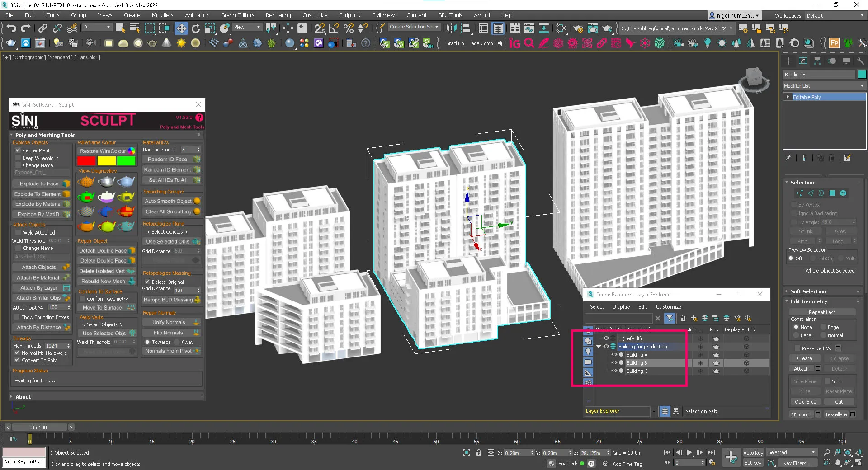The image size is (868, 470).
Task: Open the Hierarchy tab in command panel
Action: [x=817, y=61]
